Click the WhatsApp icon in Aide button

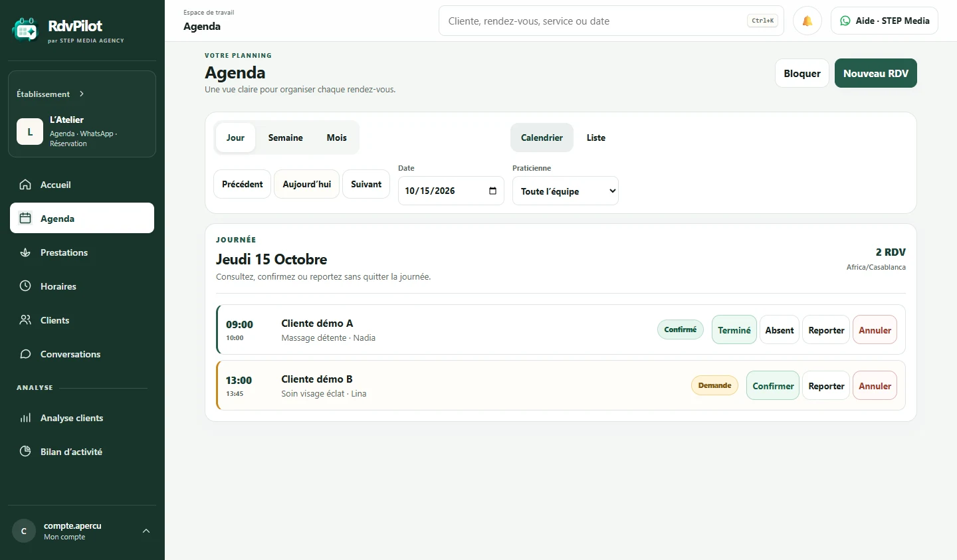click(x=845, y=21)
